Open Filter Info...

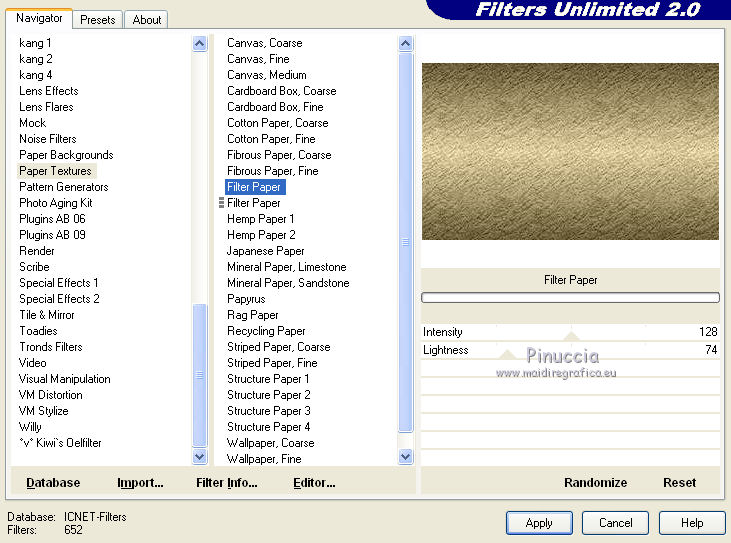(x=227, y=482)
